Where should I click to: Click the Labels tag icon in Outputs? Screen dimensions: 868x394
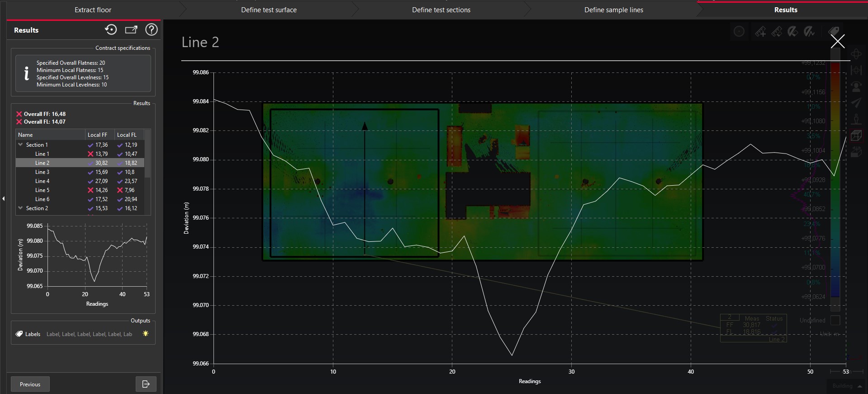(x=19, y=334)
